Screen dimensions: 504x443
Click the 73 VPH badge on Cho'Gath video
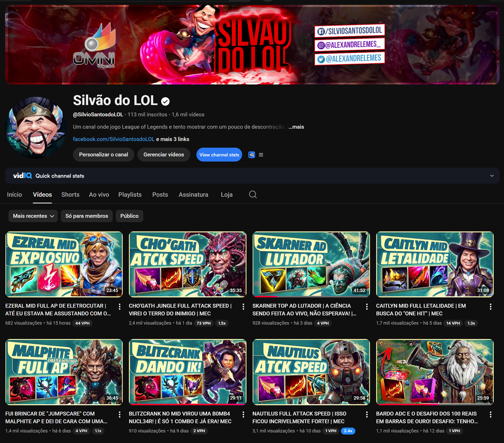[204, 323]
